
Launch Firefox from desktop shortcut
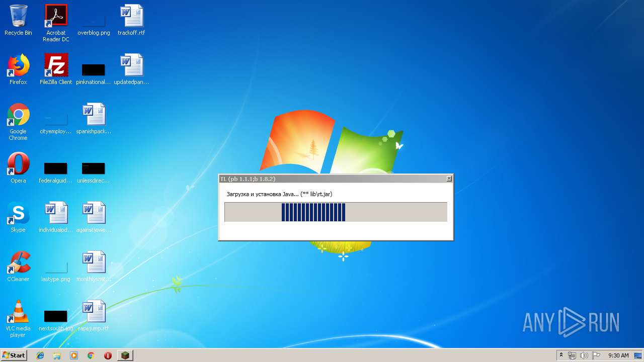tap(18, 69)
